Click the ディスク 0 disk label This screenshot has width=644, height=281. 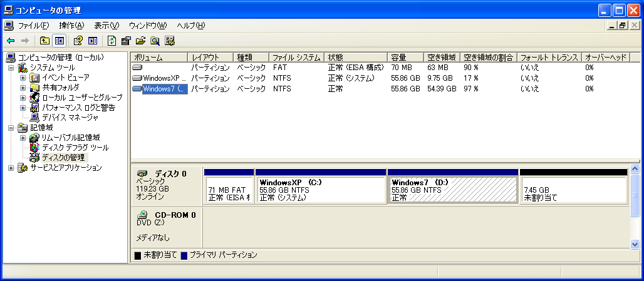tap(167, 185)
